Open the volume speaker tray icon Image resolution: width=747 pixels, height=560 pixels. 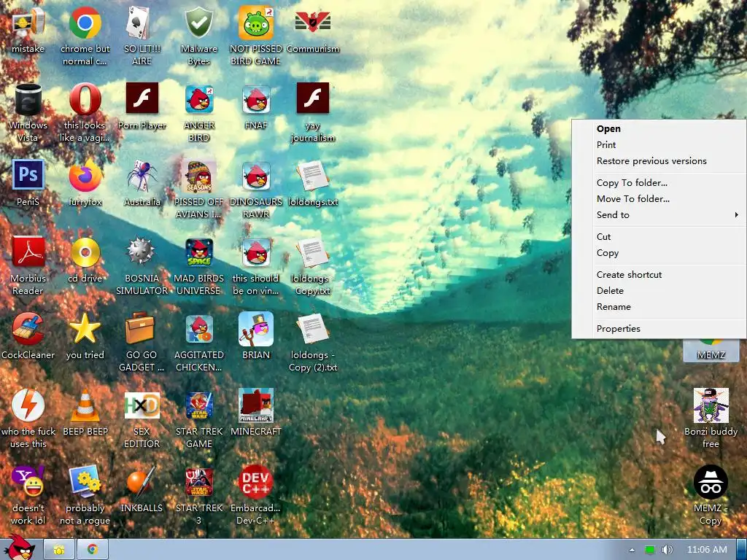coord(667,550)
